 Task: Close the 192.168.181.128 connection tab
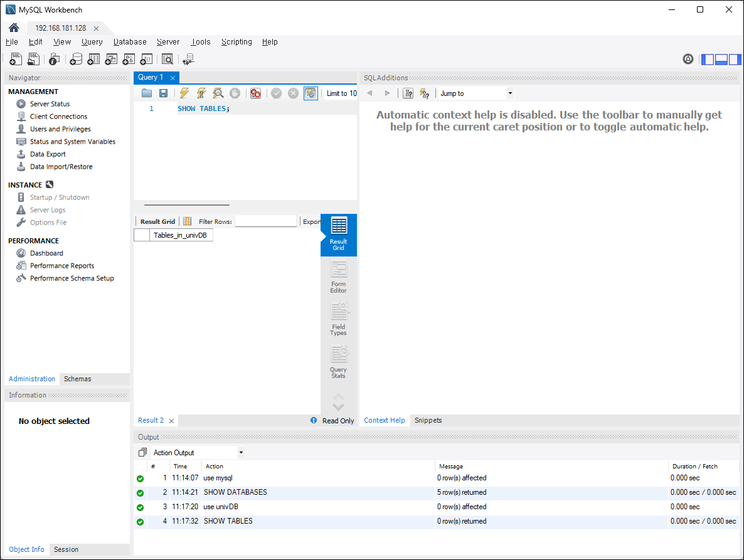(x=97, y=28)
